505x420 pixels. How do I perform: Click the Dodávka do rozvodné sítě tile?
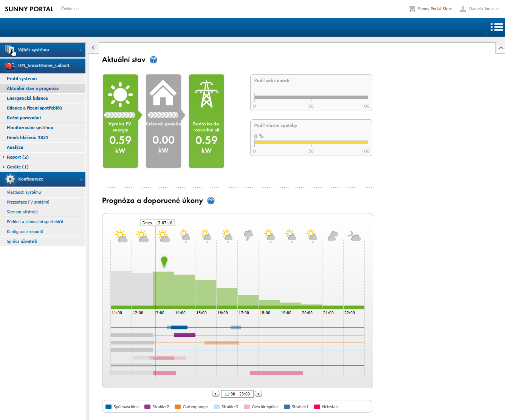tap(206, 121)
